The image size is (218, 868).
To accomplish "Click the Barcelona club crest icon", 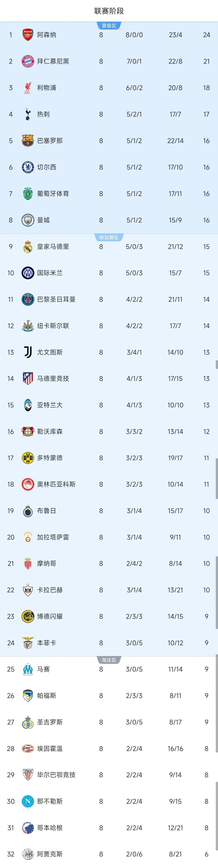I will (x=28, y=141).
